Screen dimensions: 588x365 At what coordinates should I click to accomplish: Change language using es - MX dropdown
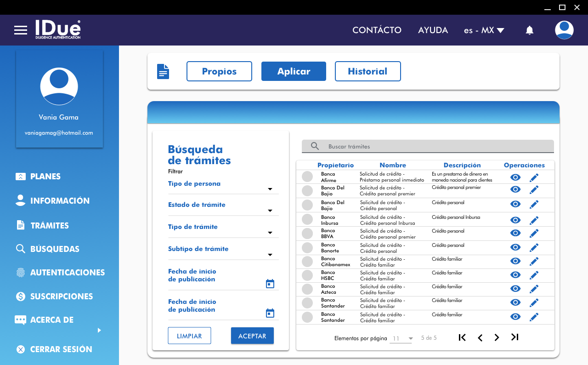[484, 30]
